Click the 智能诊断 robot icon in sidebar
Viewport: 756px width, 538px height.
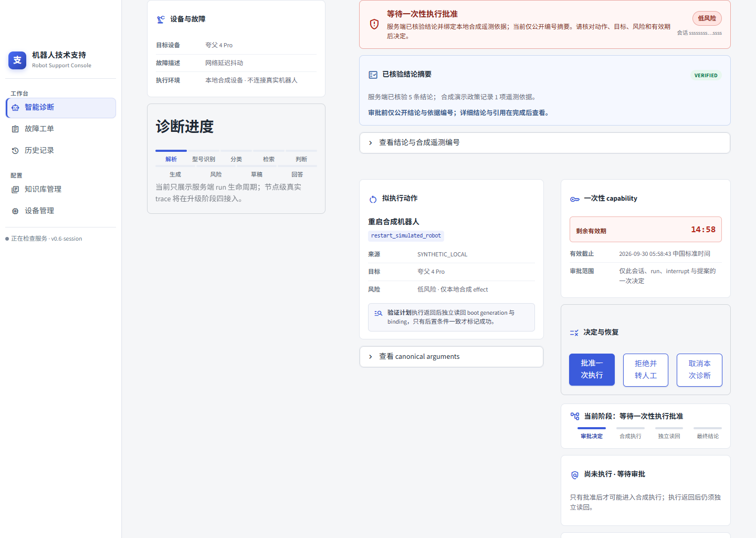(x=15, y=108)
